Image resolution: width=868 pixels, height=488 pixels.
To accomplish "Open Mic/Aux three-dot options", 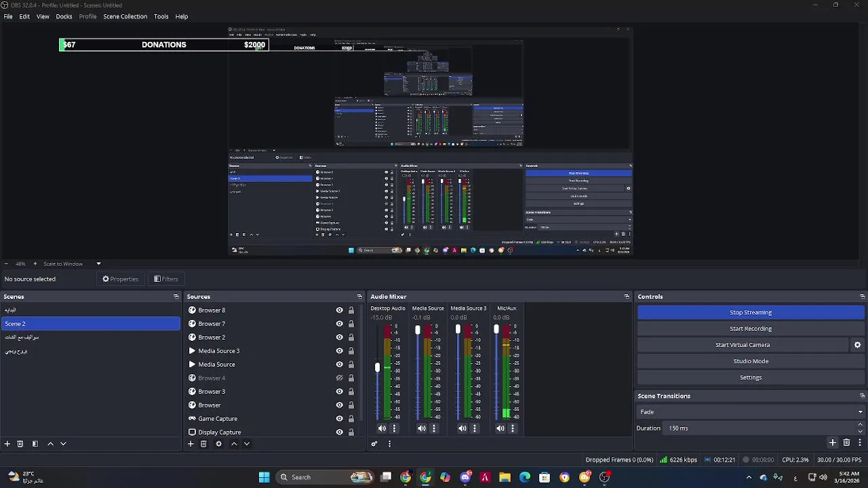I will tap(513, 428).
